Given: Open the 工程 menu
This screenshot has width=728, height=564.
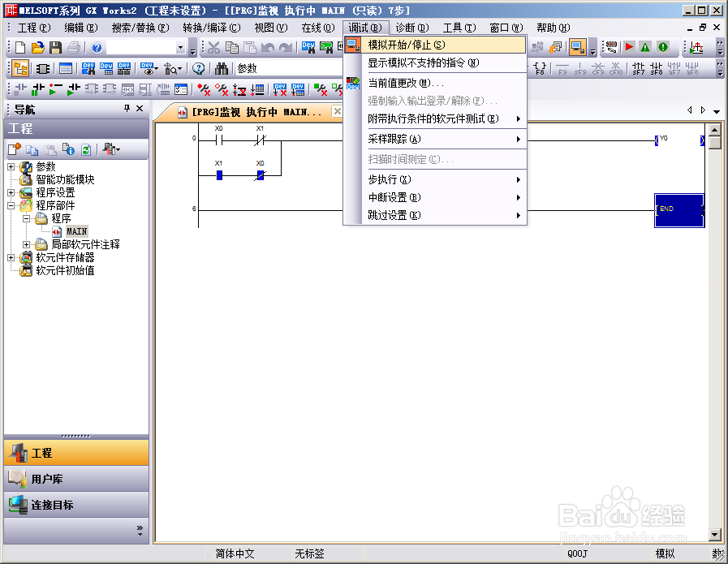Looking at the screenshot, I should point(34,28).
